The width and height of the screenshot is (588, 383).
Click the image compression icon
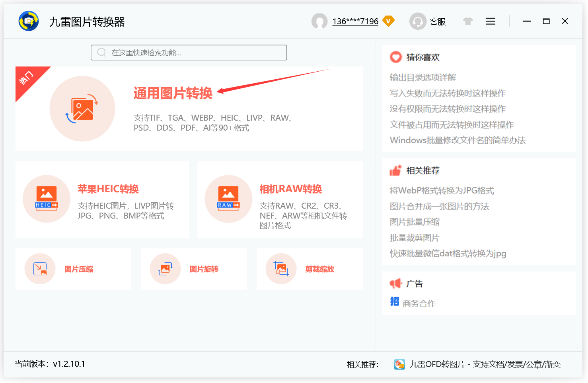pos(40,269)
